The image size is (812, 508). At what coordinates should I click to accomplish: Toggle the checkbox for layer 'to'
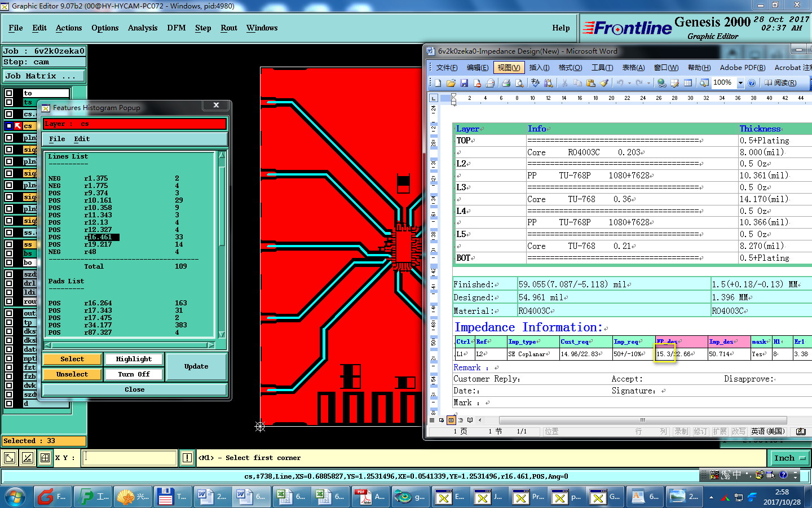click(9, 93)
